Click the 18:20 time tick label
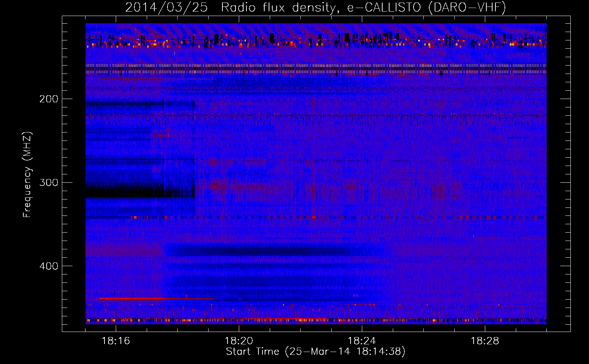Image resolution: width=589 pixels, height=364 pixels. coord(239,341)
